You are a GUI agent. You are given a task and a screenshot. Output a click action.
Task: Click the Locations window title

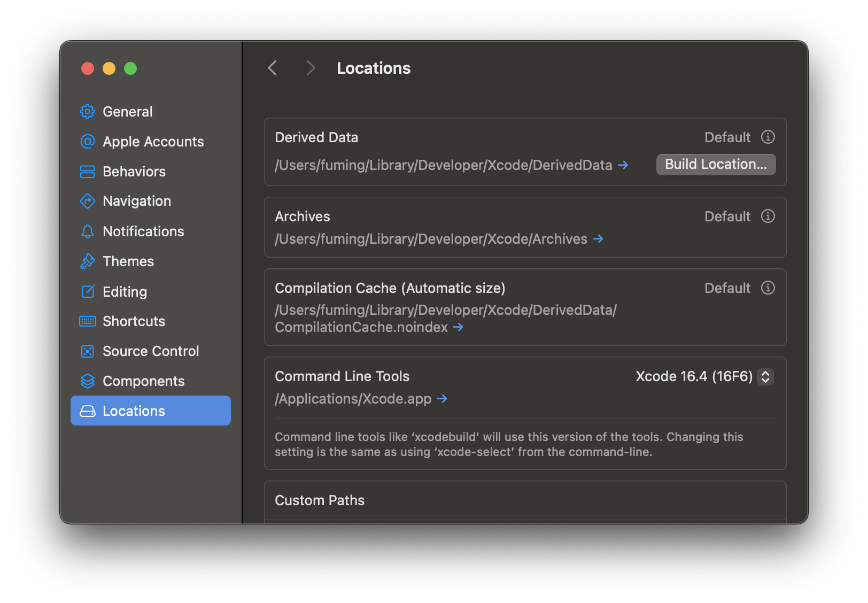[x=374, y=68]
